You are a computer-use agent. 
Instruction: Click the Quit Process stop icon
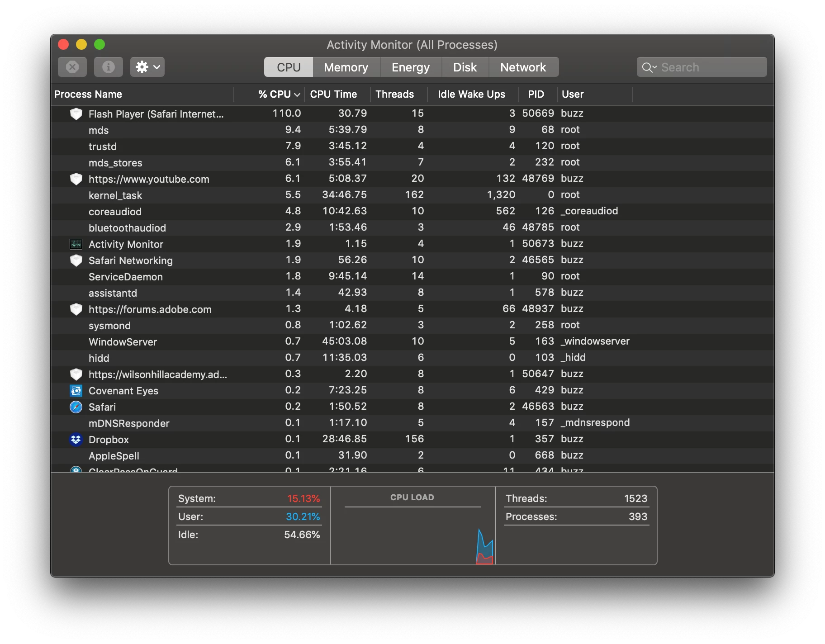pos(72,67)
